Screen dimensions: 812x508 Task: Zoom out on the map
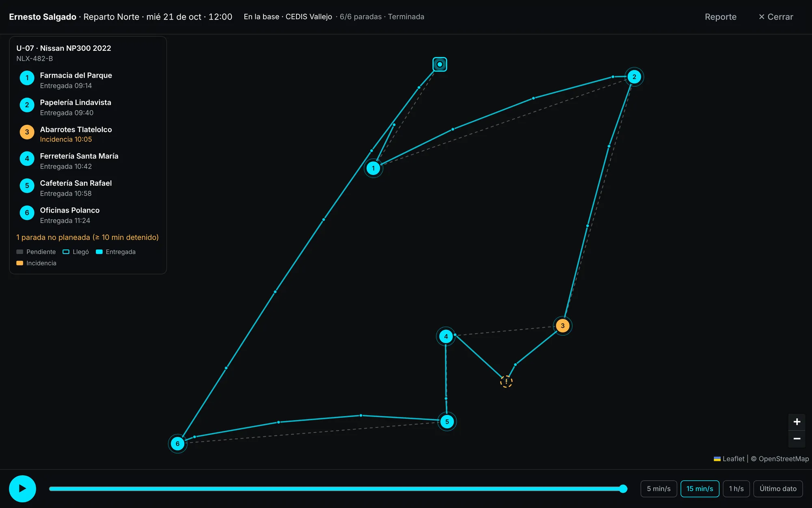point(797,439)
